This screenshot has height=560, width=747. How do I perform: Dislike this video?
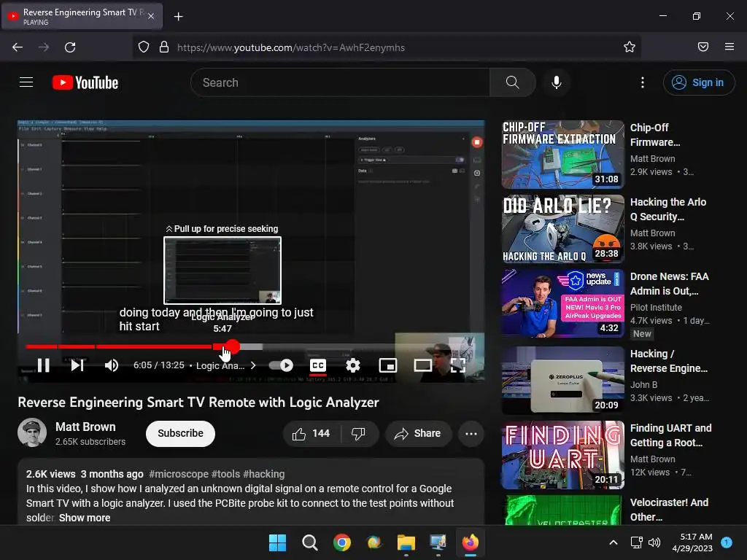pos(358,433)
